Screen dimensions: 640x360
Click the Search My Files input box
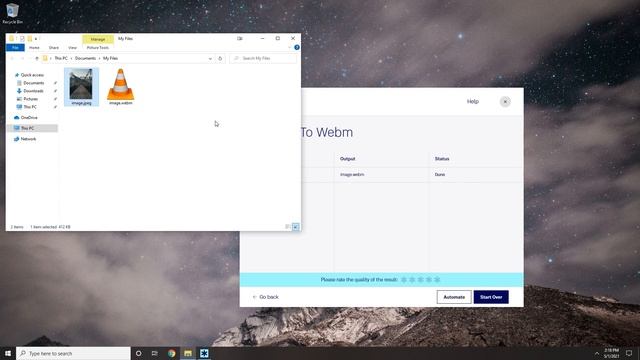click(x=263, y=58)
